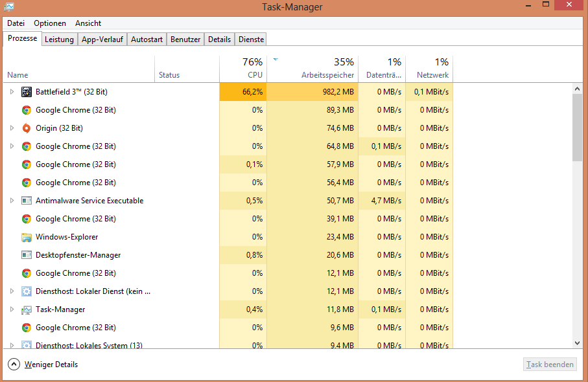Click the 4,7 MB/s disk cell
Viewport: 588px width, 382px height.
pos(382,201)
